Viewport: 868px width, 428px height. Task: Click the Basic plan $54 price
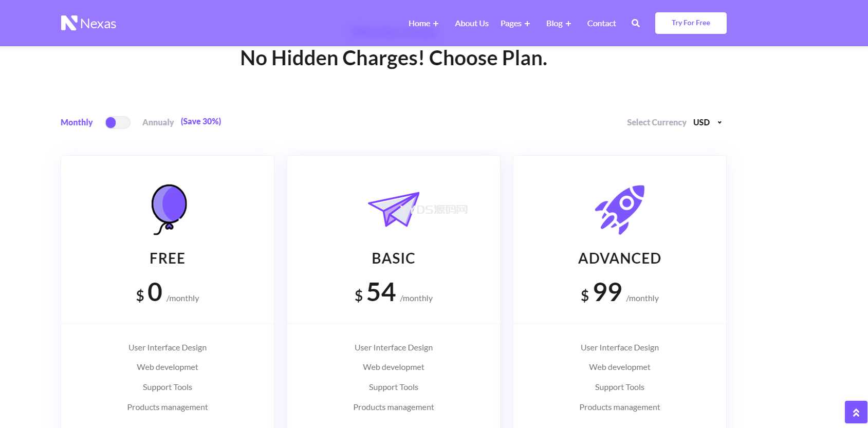[381, 292]
